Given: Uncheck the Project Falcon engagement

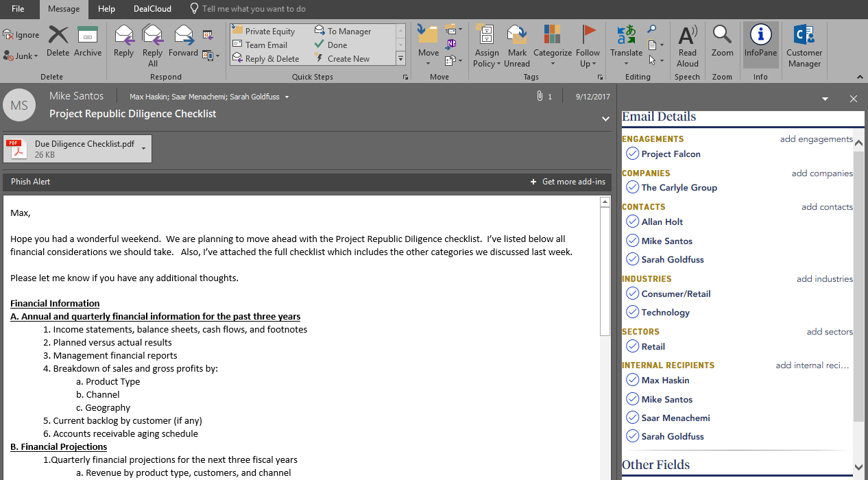Looking at the screenshot, I should (x=632, y=154).
